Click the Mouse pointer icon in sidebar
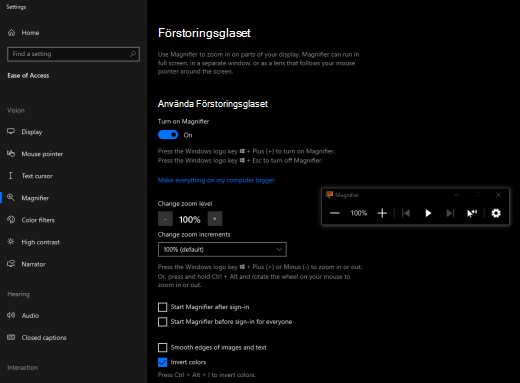The height and width of the screenshot is (383, 520). point(11,153)
